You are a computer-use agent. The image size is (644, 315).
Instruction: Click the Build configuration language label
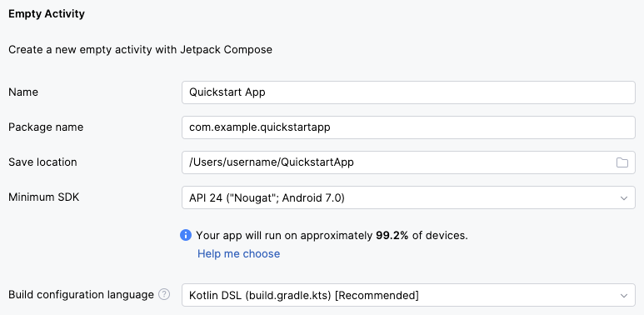click(81, 294)
